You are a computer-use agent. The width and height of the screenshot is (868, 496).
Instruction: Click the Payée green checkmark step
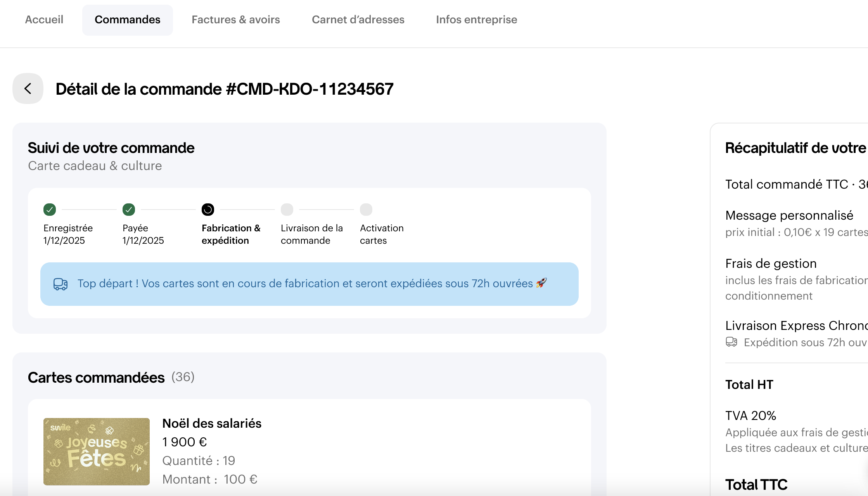[x=129, y=210]
